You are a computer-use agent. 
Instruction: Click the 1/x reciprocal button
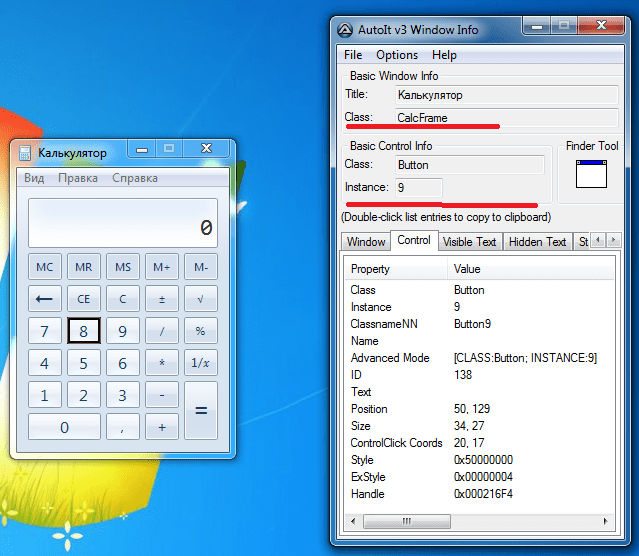pos(201,363)
